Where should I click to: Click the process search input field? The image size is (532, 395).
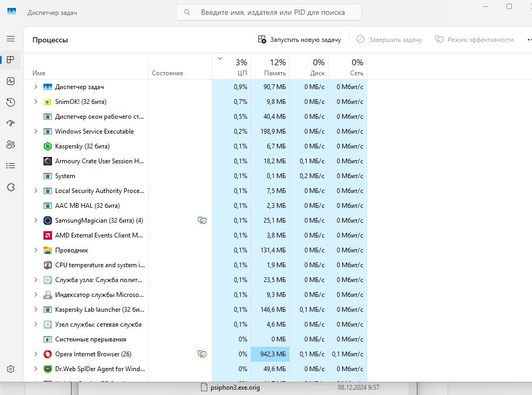(x=269, y=12)
